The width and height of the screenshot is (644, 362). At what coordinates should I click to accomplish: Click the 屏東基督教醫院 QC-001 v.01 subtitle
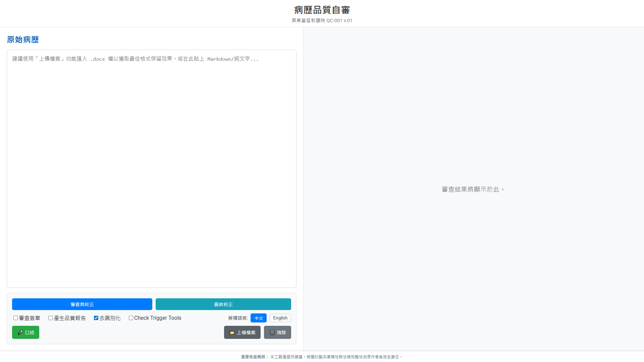click(322, 20)
